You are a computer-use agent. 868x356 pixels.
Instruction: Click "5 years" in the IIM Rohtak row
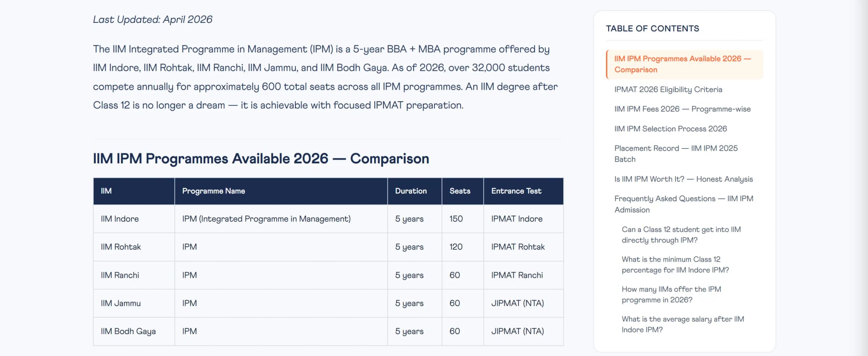(415, 247)
